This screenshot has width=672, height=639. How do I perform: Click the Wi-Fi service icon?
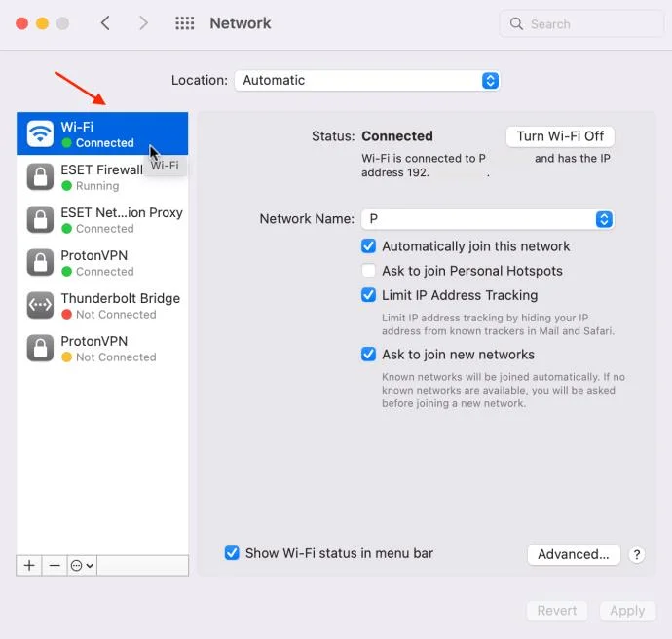[x=40, y=133]
